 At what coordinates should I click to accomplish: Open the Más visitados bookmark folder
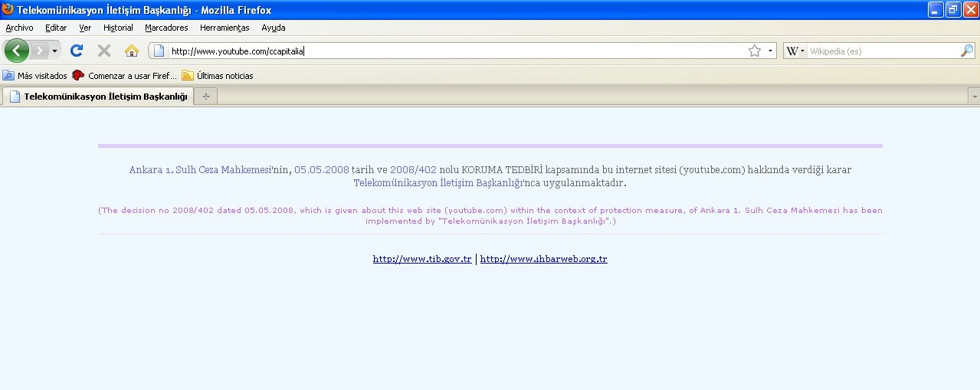(35, 75)
